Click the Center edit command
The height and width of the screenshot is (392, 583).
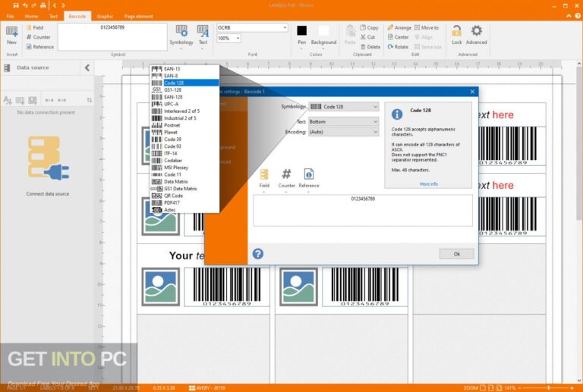point(399,37)
